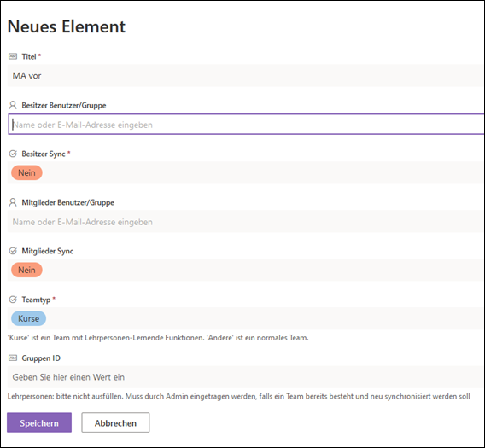The width and height of the screenshot is (485, 448).
Task: Click the Mitglieder Sync field label
Action: [x=47, y=251]
